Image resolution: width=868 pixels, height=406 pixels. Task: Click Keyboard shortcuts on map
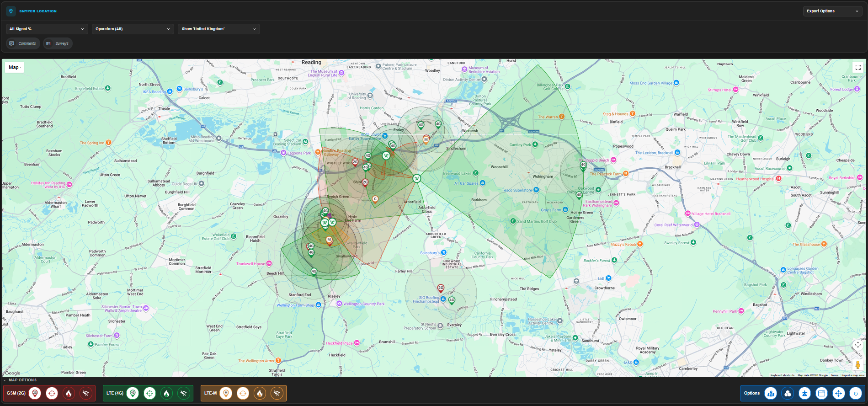(x=783, y=375)
